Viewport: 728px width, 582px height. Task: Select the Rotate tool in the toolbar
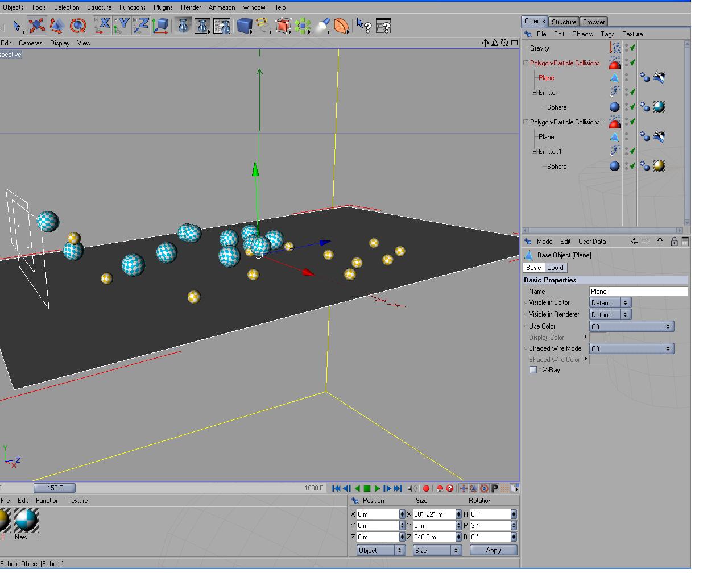coord(77,26)
